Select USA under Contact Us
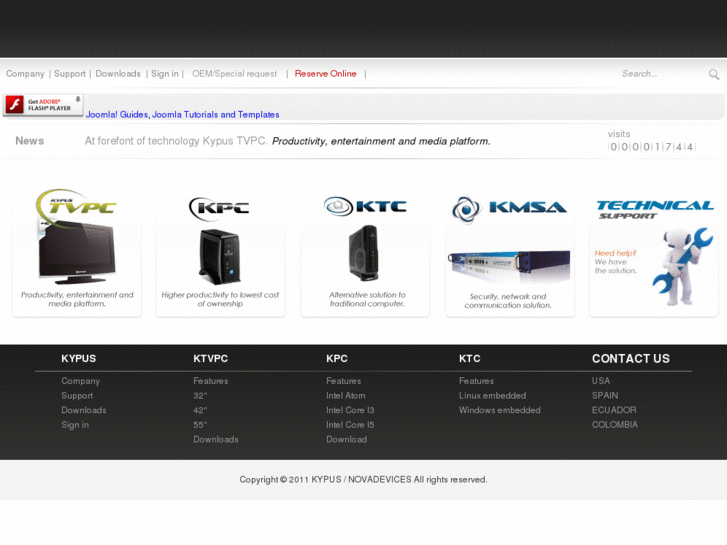 pyautogui.click(x=601, y=381)
